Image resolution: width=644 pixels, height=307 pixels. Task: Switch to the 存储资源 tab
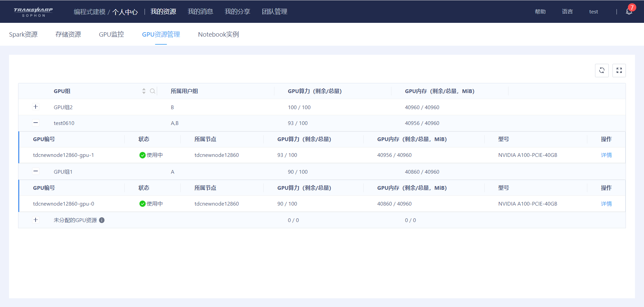[68, 34]
